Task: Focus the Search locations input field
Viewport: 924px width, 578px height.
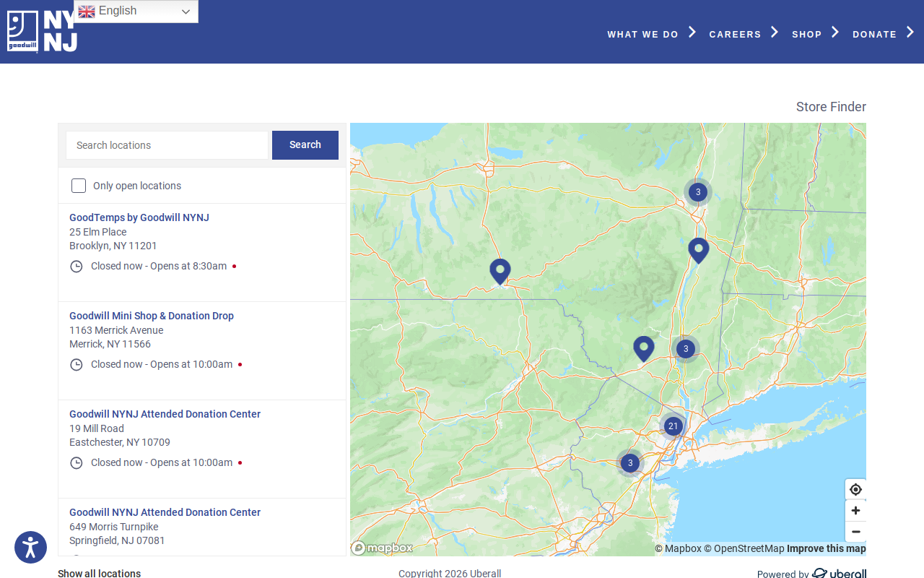Action: click(167, 145)
